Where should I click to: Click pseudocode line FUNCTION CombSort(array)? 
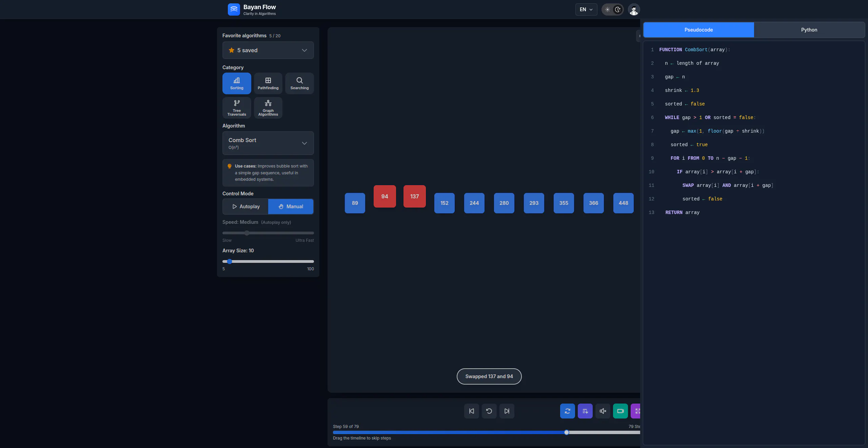click(x=695, y=50)
